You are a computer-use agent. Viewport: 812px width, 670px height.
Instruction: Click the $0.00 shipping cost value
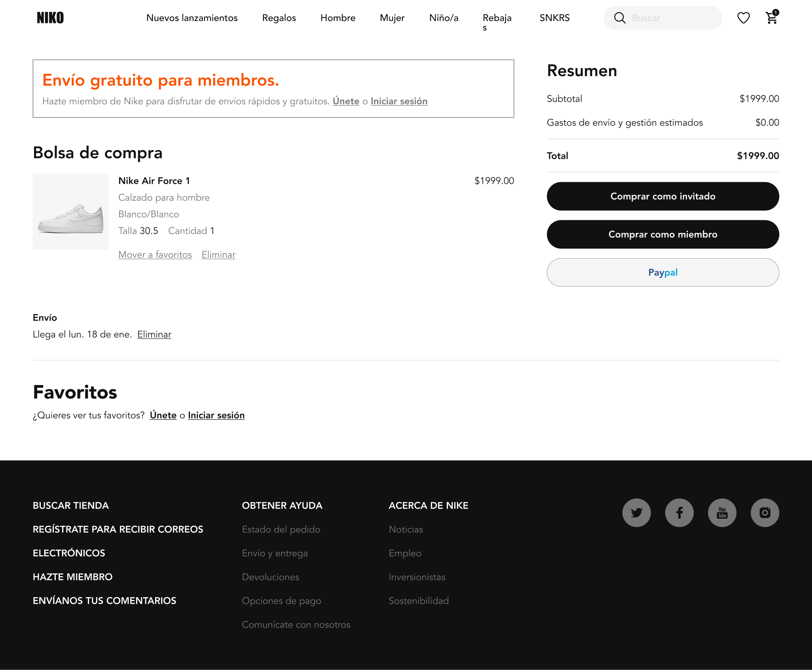point(767,122)
